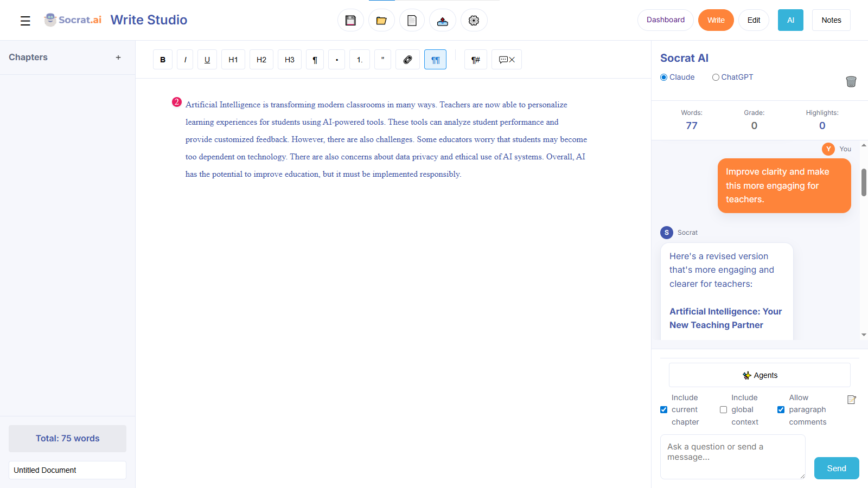Open the hamburger menu
Image resolution: width=868 pixels, height=488 pixels.
pyautogui.click(x=25, y=21)
